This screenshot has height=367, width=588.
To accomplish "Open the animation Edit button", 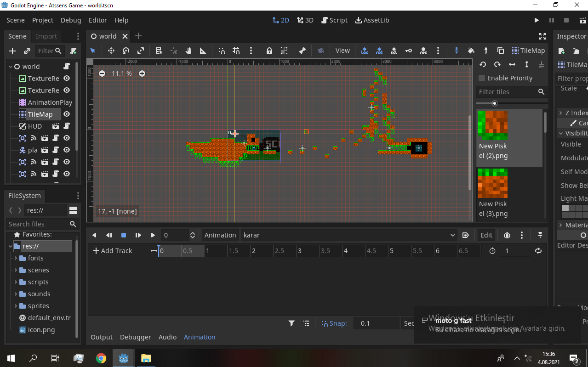I will (x=486, y=235).
